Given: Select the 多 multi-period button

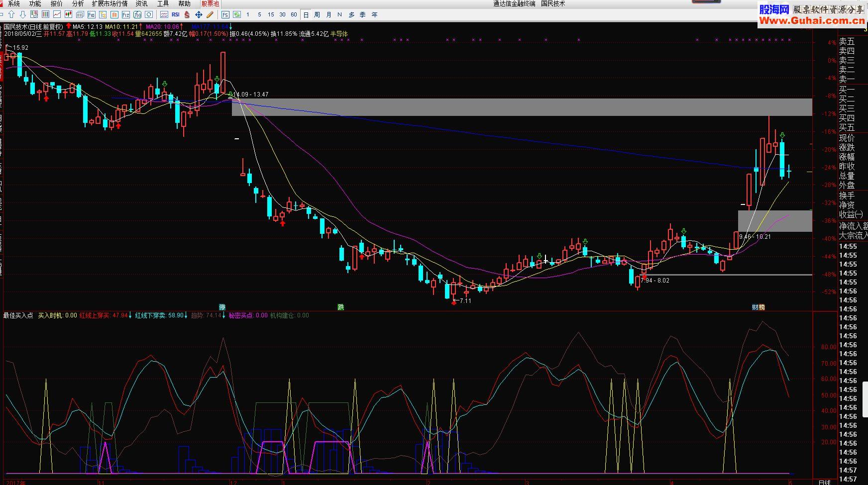Looking at the screenshot, I should (x=351, y=14).
